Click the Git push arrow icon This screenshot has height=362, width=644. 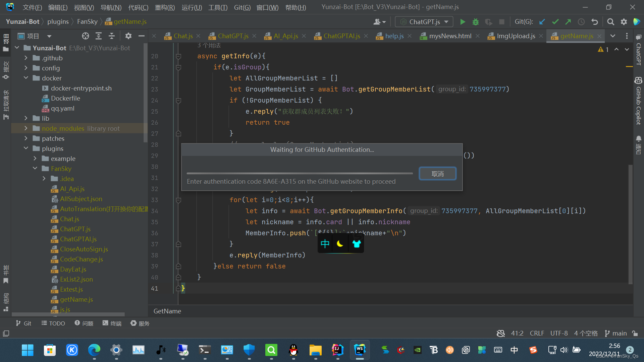(x=568, y=22)
